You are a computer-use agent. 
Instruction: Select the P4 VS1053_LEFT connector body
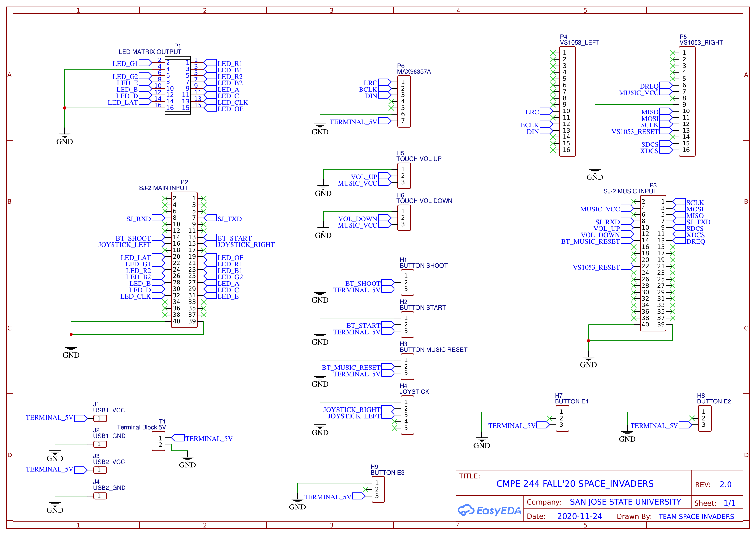click(x=567, y=102)
